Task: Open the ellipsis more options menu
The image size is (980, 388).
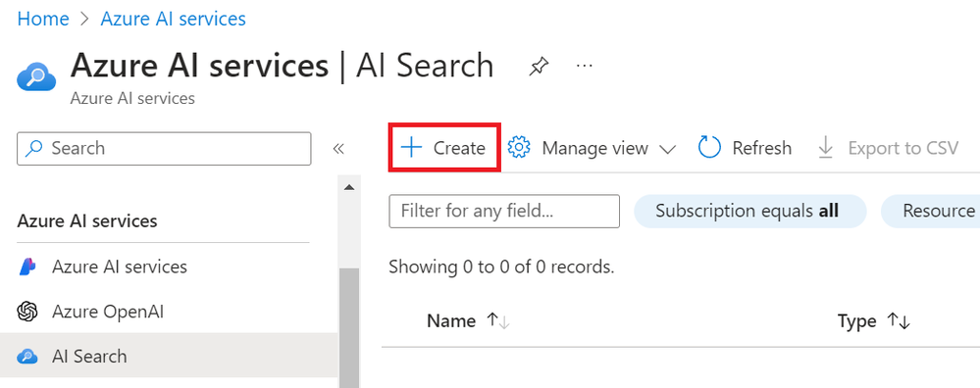Action: (585, 66)
